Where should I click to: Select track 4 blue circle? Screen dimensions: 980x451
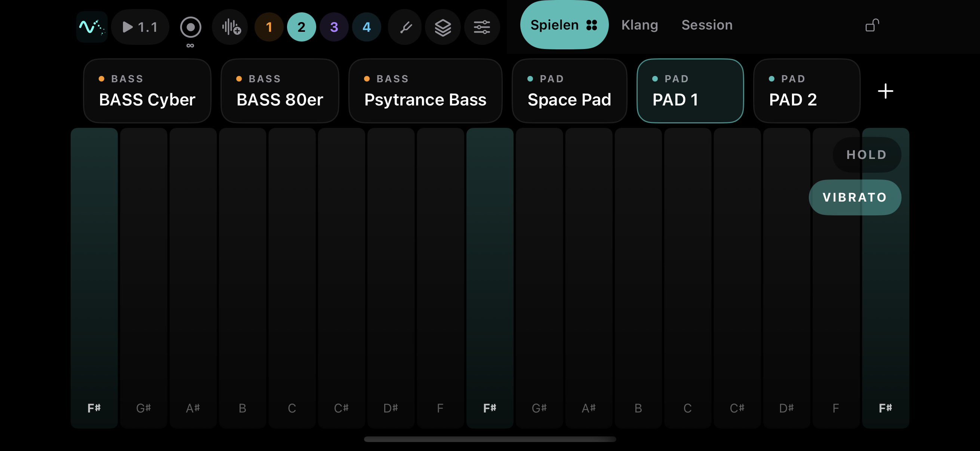pyautogui.click(x=366, y=27)
